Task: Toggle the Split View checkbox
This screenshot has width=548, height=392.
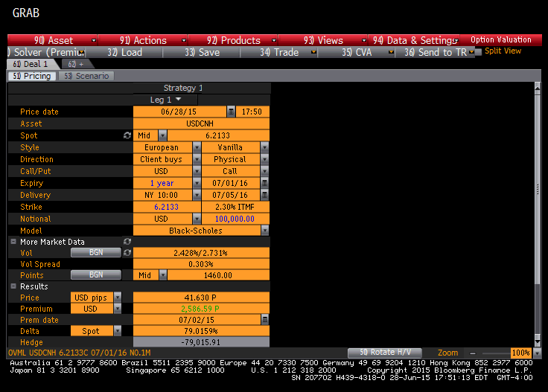Action: [x=479, y=51]
